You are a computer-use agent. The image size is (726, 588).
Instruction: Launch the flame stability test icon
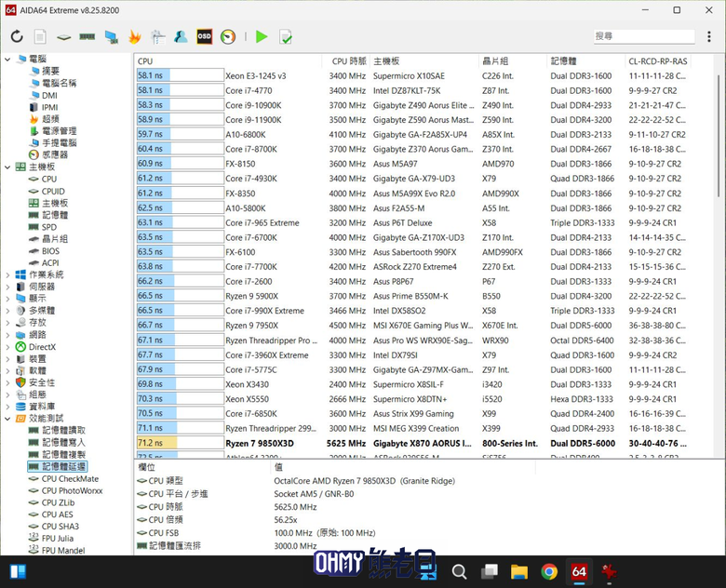[x=135, y=36]
